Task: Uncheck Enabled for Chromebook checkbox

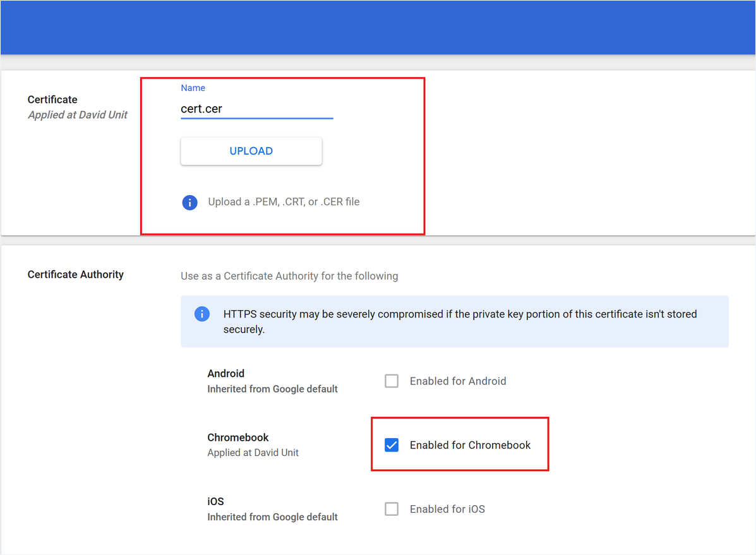Action: (x=392, y=445)
